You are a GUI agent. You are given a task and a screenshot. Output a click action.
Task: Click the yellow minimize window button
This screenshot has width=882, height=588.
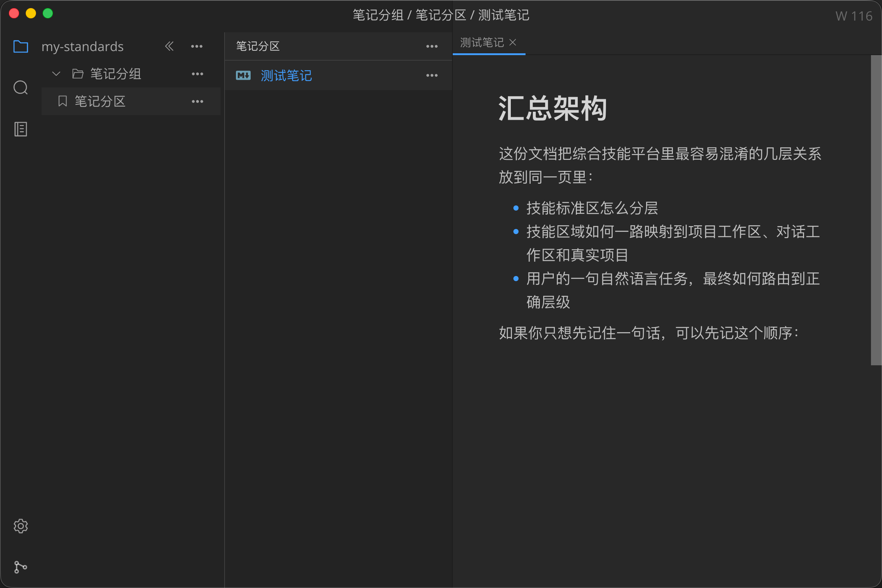tap(31, 14)
